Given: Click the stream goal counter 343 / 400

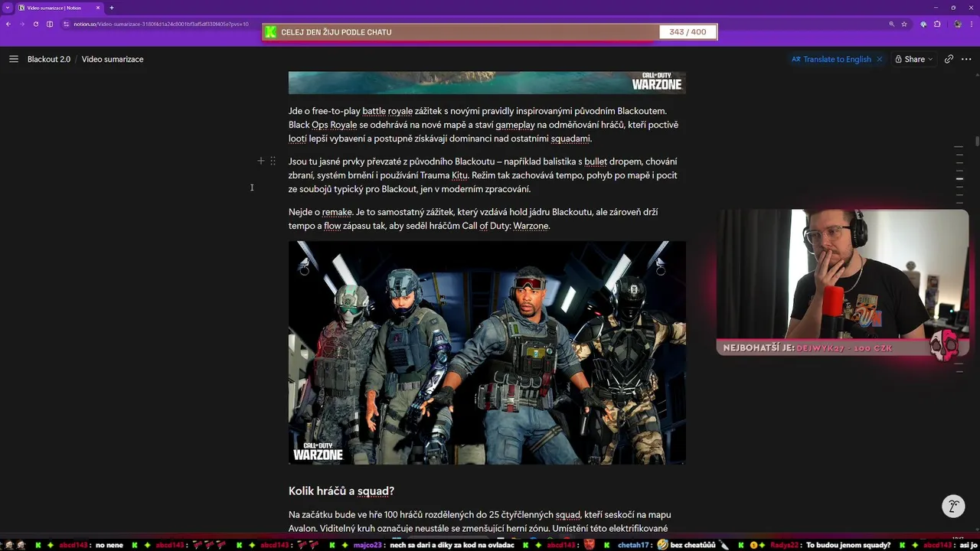Looking at the screenshot, I should [x=688, y=32].
